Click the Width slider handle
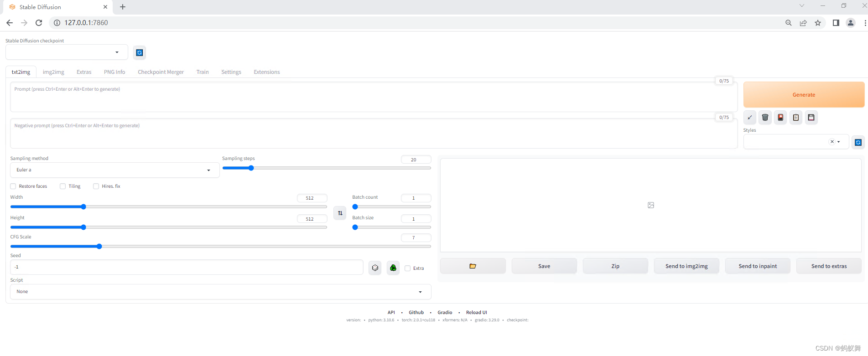 pyautogui.click(x=83, y=207)
